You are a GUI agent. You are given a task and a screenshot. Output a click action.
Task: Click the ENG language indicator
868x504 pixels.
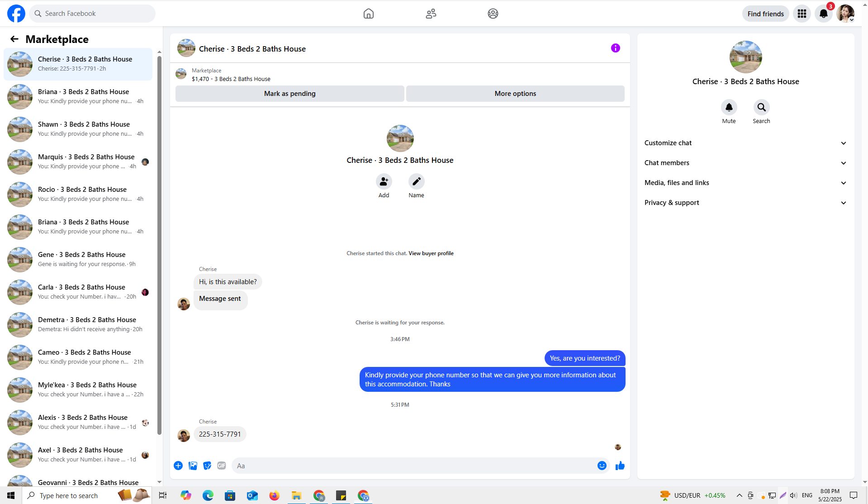807,495
